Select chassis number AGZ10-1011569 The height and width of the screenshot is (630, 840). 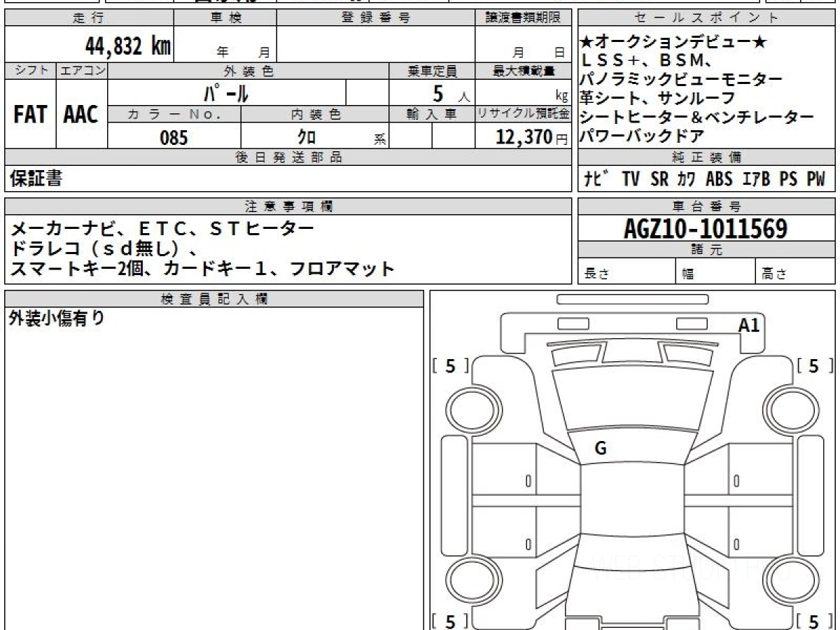click(706, 229)
